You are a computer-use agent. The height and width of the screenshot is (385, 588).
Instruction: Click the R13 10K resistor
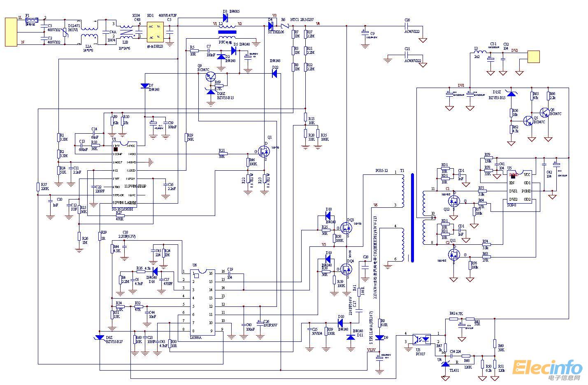(x=305, y=116)
